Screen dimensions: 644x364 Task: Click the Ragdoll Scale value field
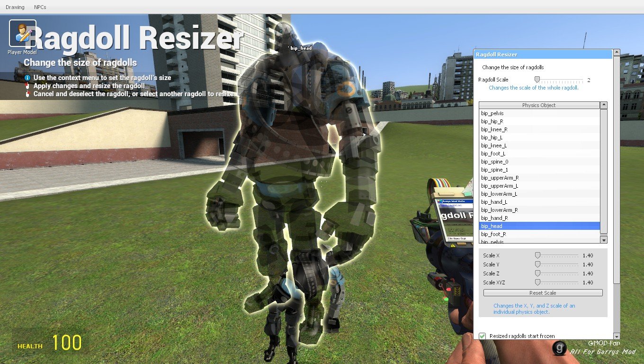pyautogui.click(x=589, y=80)
